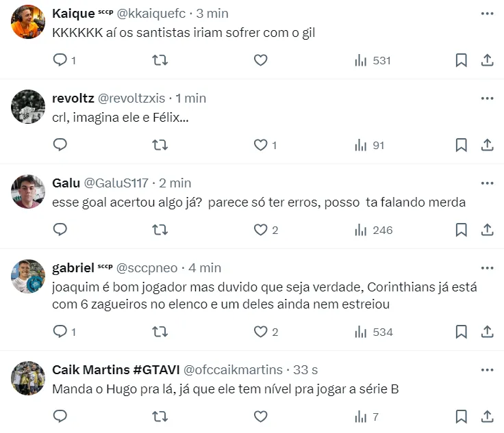Open the '2 min' timestamp on Galu's tweet
This screenshot has width=504, height=433.
point(175,183)
